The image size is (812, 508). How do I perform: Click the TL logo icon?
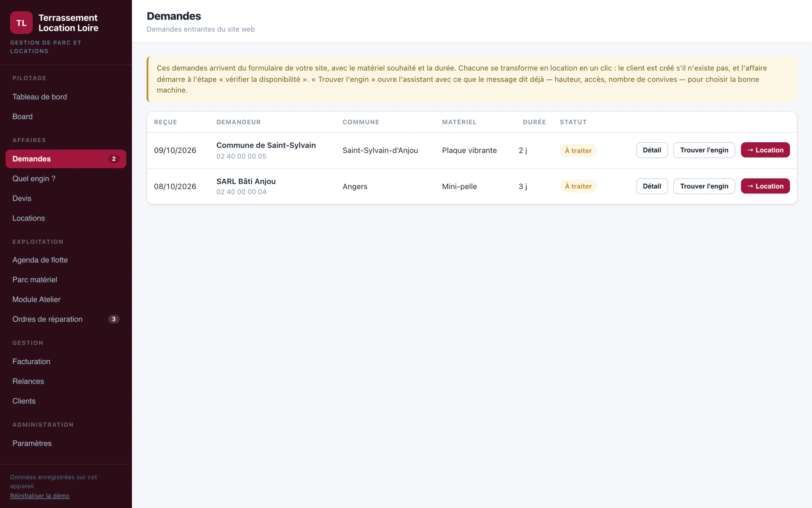click(21, 23)
